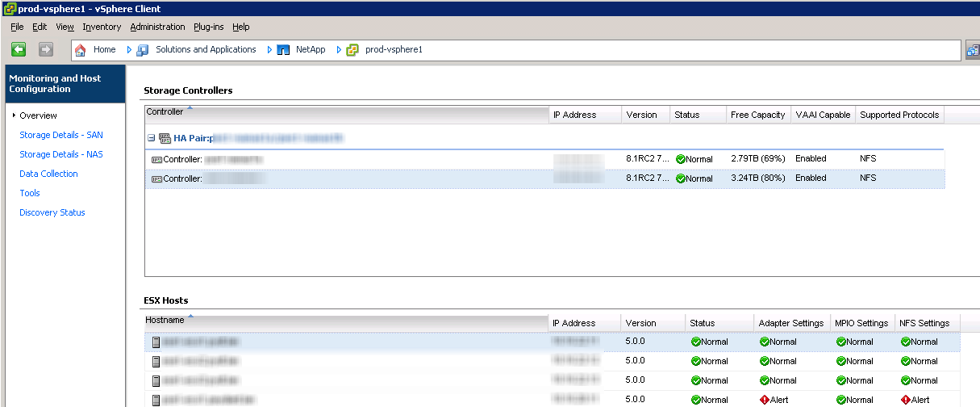Click version 8.1RC2 cell of first controller
The height and width of the screenshot is (407, 980).
(x=647, y=159)
